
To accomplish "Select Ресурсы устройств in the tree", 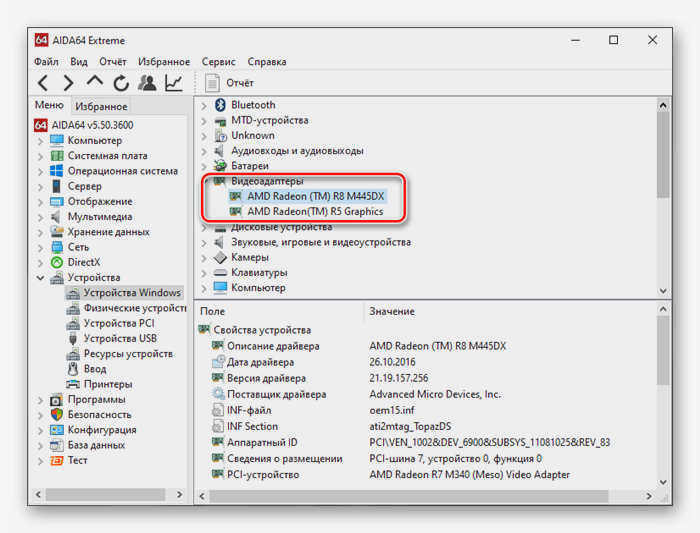I will point(120,354).
